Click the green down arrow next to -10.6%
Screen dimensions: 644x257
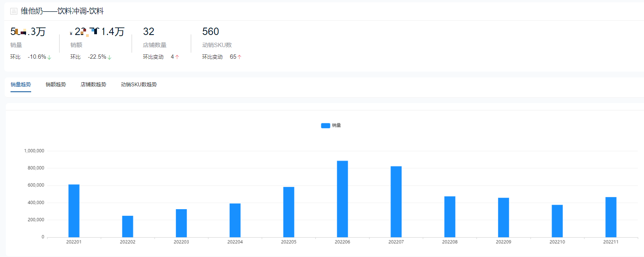point(49,57)
